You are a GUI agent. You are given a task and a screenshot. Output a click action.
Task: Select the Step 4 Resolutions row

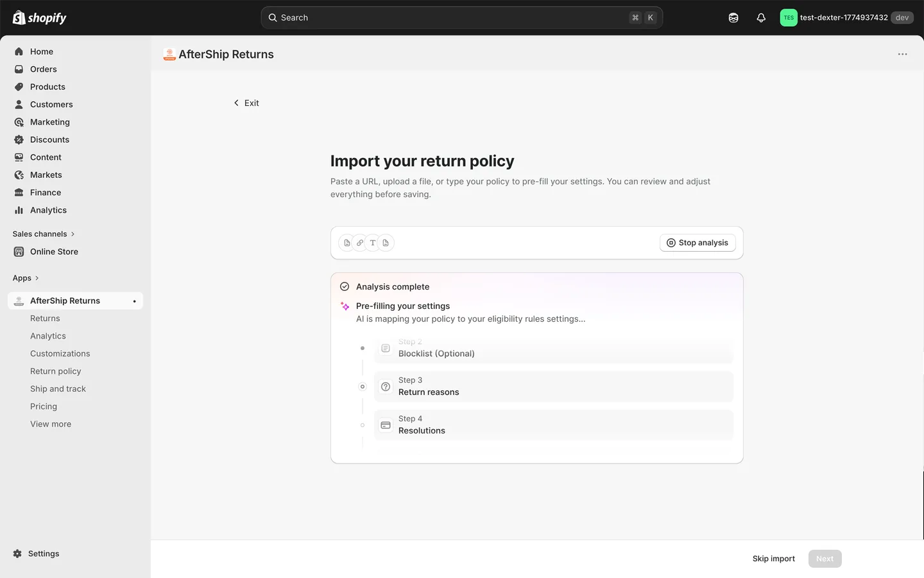554,425
